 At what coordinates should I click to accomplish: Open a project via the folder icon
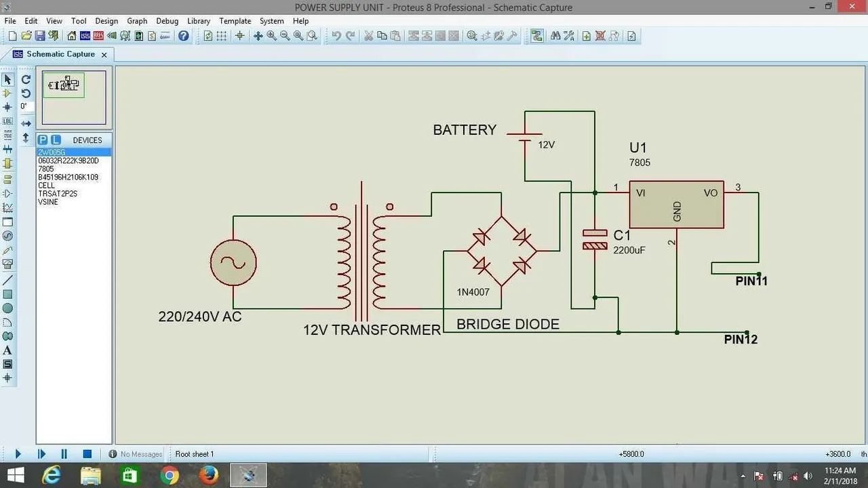click(26, 36)
